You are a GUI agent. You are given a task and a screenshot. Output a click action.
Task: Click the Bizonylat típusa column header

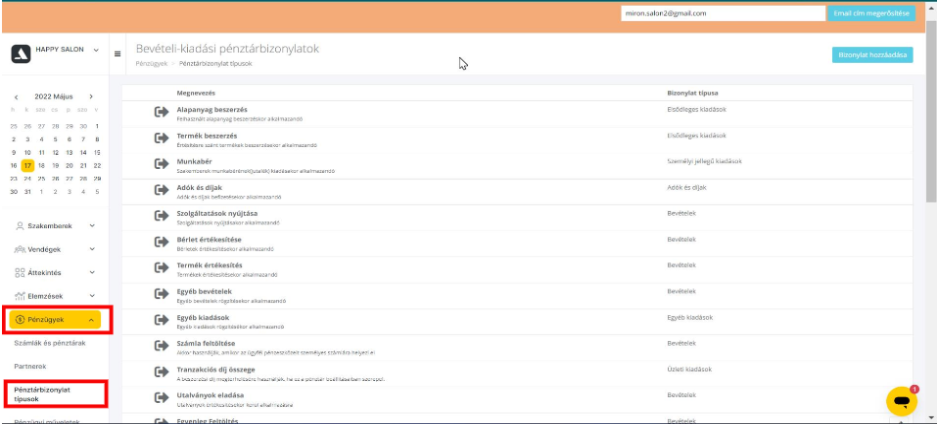[693, 93]
